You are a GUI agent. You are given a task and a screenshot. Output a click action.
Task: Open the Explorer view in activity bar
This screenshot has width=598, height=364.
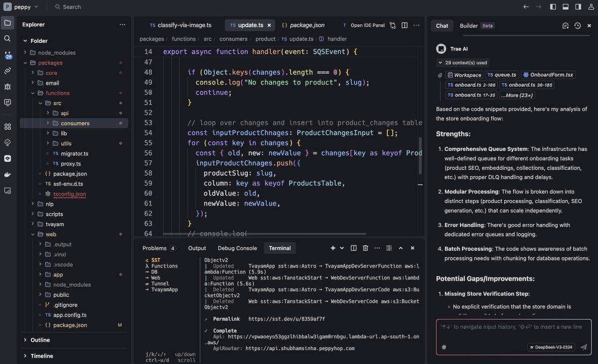(x=7, y=23)
